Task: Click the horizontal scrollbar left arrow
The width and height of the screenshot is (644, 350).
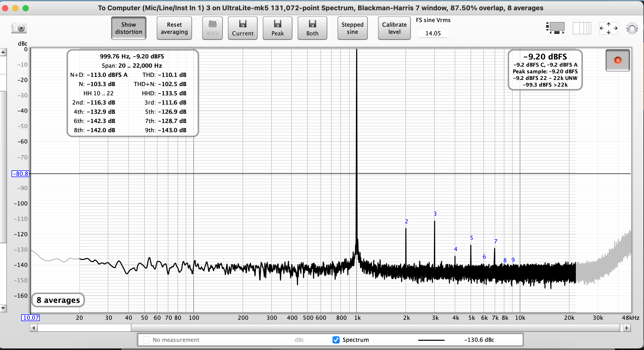Action: [34, 328]
